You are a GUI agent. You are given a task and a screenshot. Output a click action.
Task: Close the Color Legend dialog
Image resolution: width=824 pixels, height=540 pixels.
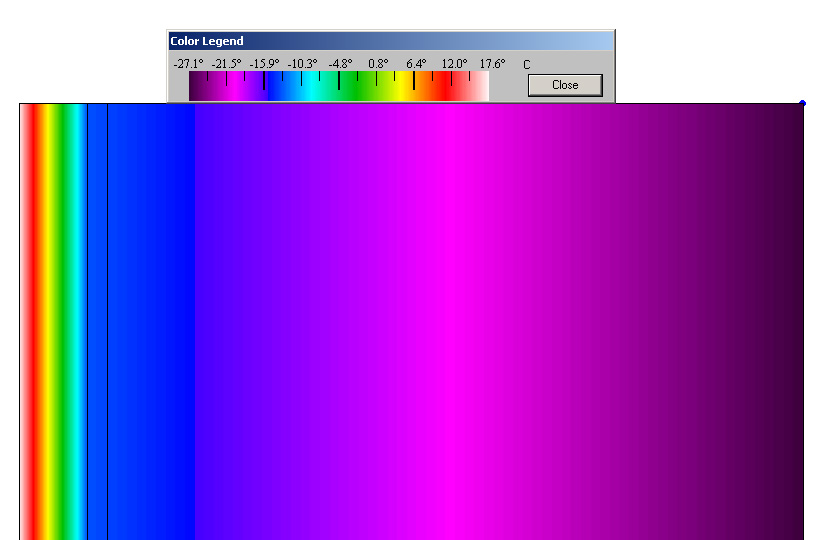pos(565,85)
